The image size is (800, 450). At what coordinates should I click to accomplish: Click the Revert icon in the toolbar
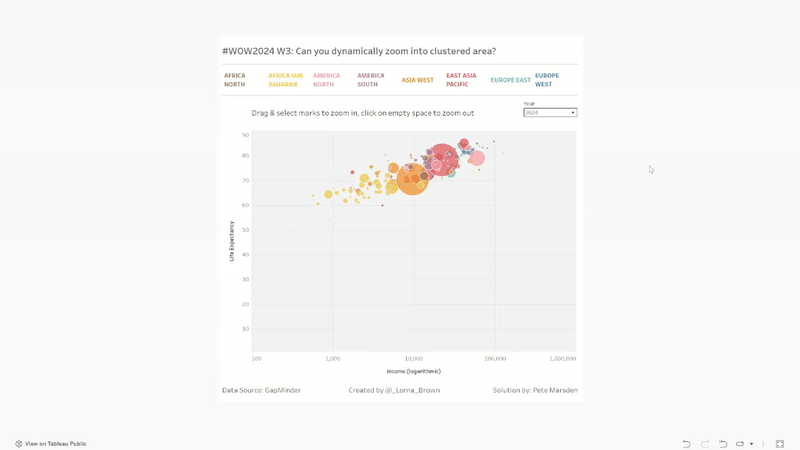click(x=723, y=444)
